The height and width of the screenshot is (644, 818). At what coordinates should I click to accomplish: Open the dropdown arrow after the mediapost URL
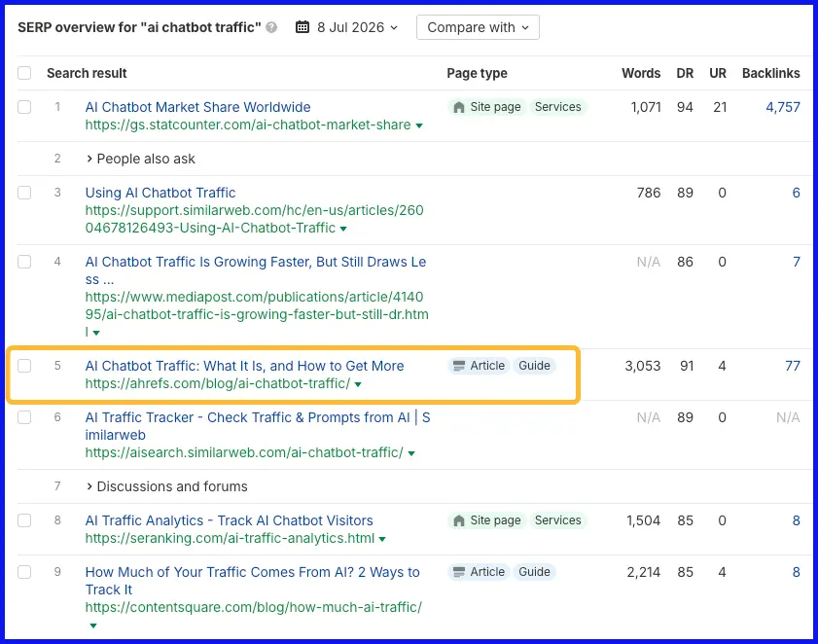(x=96, y=333)
